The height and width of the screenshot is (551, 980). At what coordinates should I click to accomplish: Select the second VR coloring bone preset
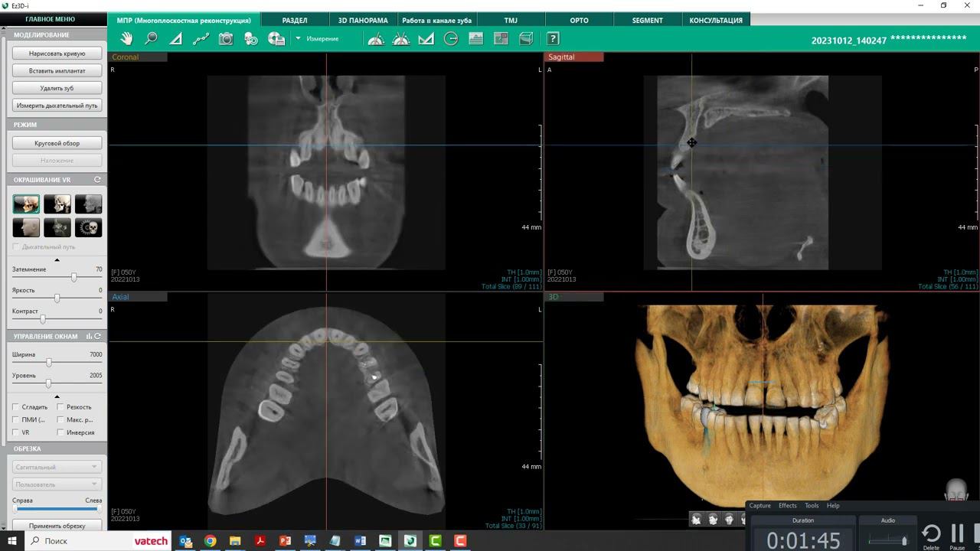[57, 204]
